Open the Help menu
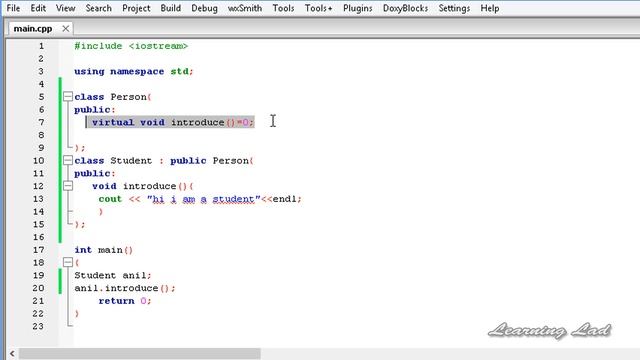This screenshot has height=360, width=640. pos(489,8)
